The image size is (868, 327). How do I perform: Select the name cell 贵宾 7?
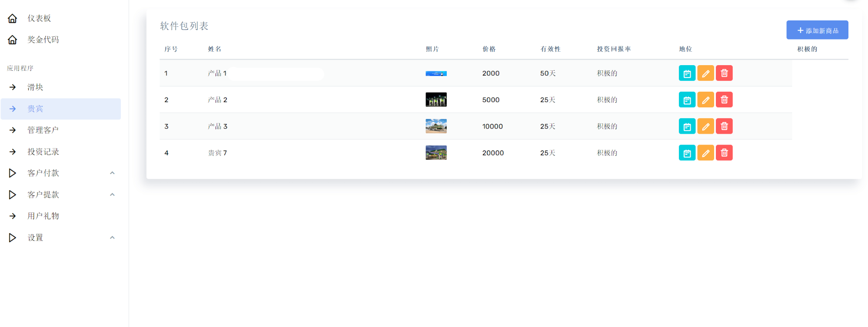[217, 153]
